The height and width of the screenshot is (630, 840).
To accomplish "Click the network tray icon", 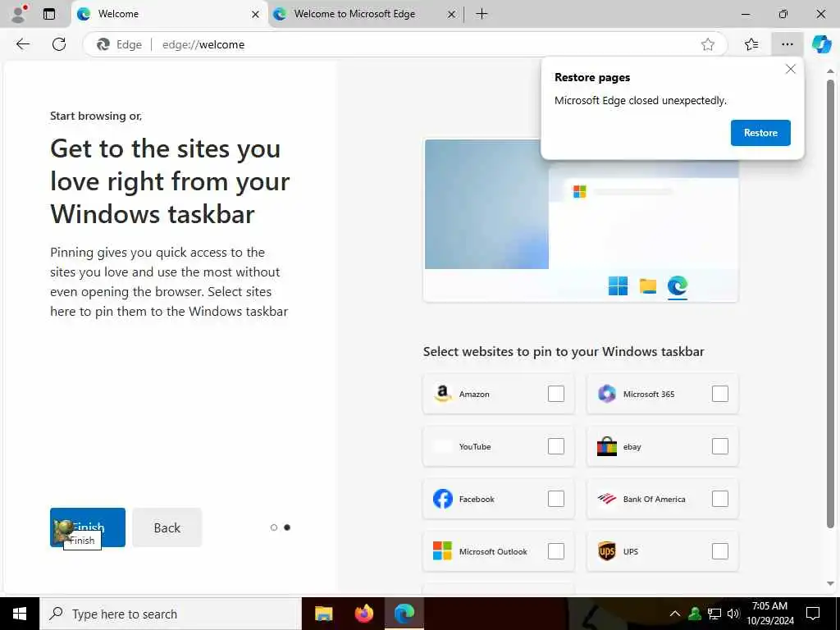I will [714, 614].
